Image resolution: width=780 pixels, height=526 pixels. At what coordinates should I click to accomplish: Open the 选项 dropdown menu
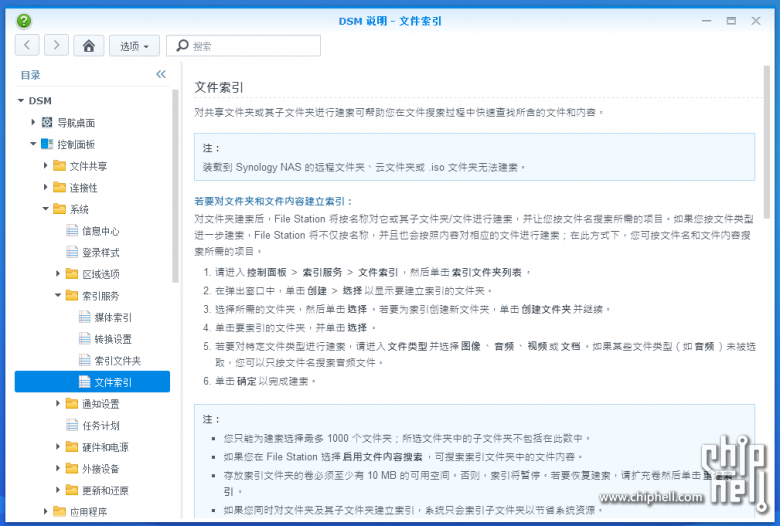pyautogui.click(x=134, y=46)
